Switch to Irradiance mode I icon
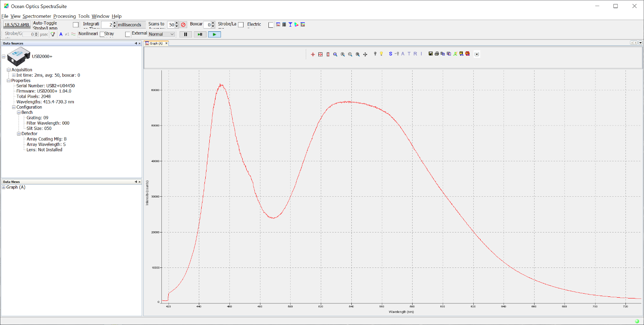The height and width of the screenshot is (325, 644). point(421,53)
